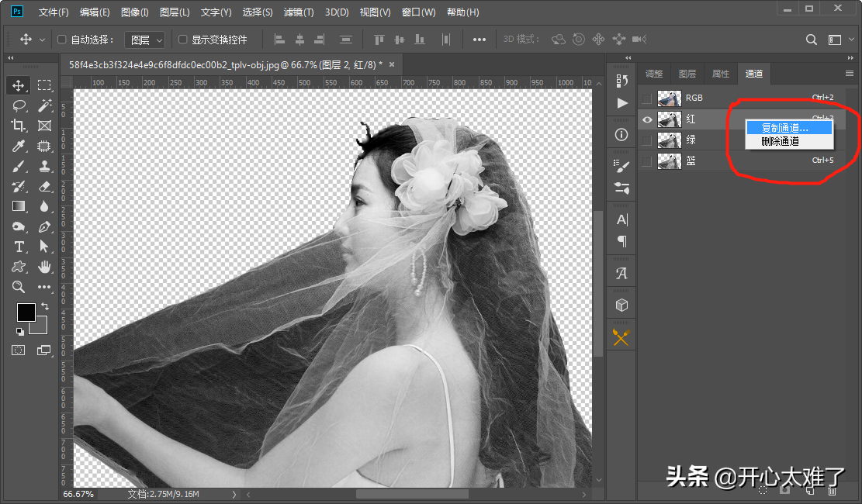The height and width of the screenshot is (504, 862).
Task: Switch to the 图层 panel tab
Action: 687,74
